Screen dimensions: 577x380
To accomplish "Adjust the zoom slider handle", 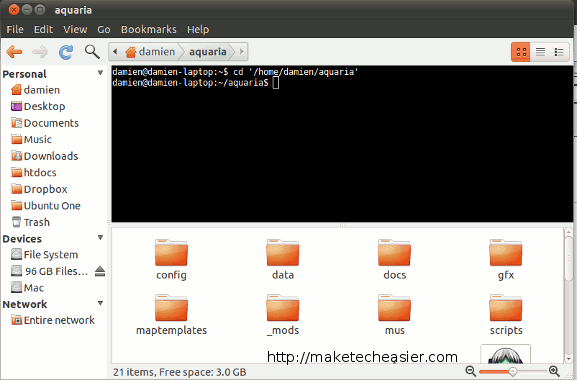I will 513,372.
